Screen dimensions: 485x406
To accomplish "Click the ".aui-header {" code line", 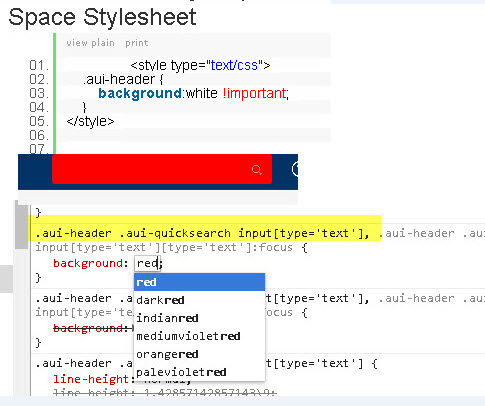I will (123, 79).
